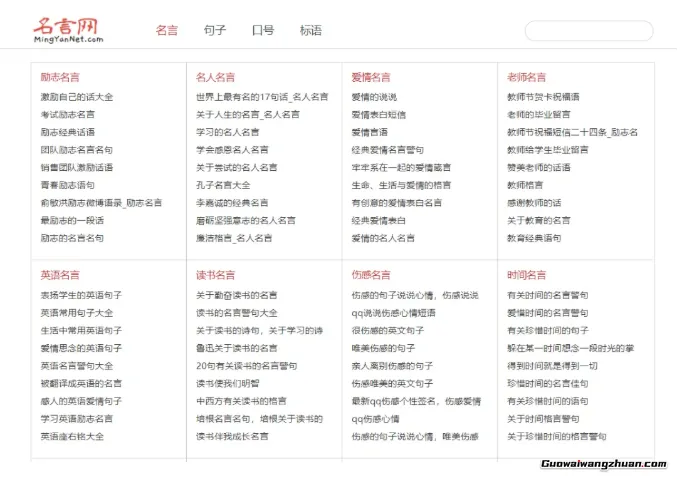Go to the 英语名言 category heading

60,275
